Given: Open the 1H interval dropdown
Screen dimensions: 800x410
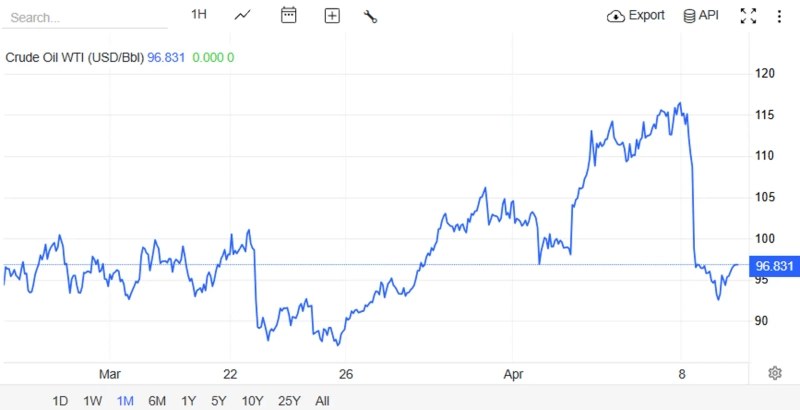Looking at the screenshot, I should point(199,15).
